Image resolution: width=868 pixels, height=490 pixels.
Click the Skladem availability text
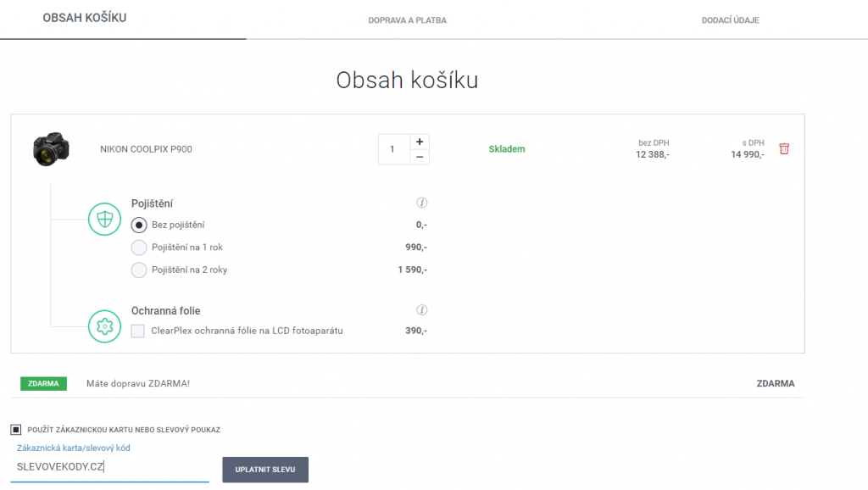[507, 149]
